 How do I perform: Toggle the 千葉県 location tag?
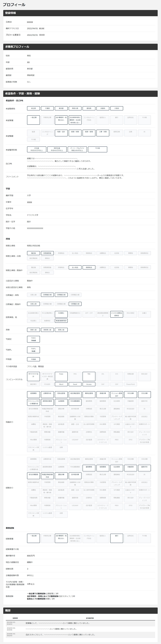click(x=47, y=108)
